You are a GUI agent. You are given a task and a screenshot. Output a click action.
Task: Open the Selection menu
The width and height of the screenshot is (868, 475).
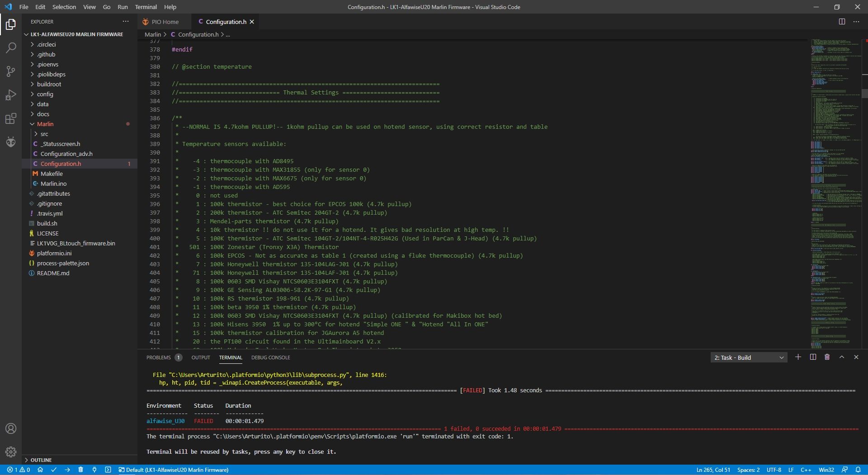pos(64,7)
